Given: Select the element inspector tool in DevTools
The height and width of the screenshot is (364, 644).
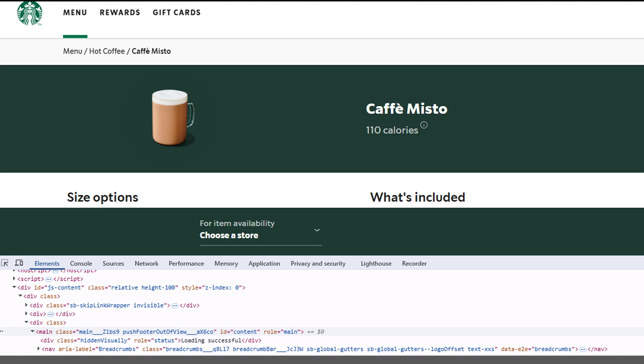Looking at the screenshot, I should click(5, 263).
